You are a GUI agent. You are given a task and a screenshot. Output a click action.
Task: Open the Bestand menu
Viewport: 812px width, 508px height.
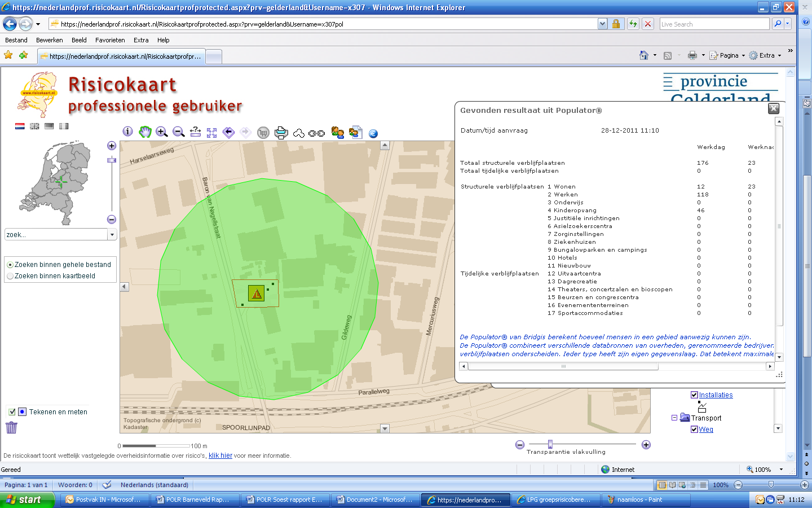[x=16, y=40]
